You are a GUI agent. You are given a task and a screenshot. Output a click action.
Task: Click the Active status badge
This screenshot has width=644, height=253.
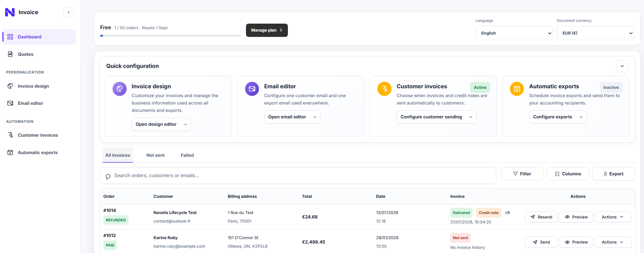click(480, 87)
